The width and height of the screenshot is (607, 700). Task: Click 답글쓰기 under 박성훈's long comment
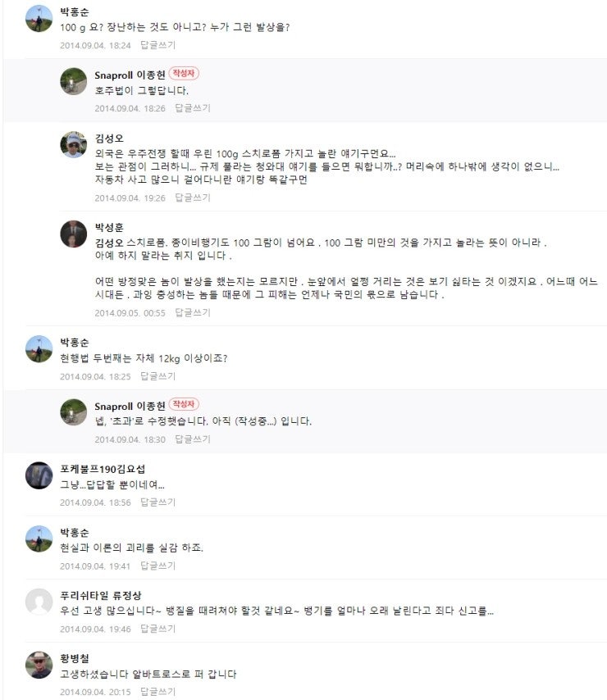point(193,312)
